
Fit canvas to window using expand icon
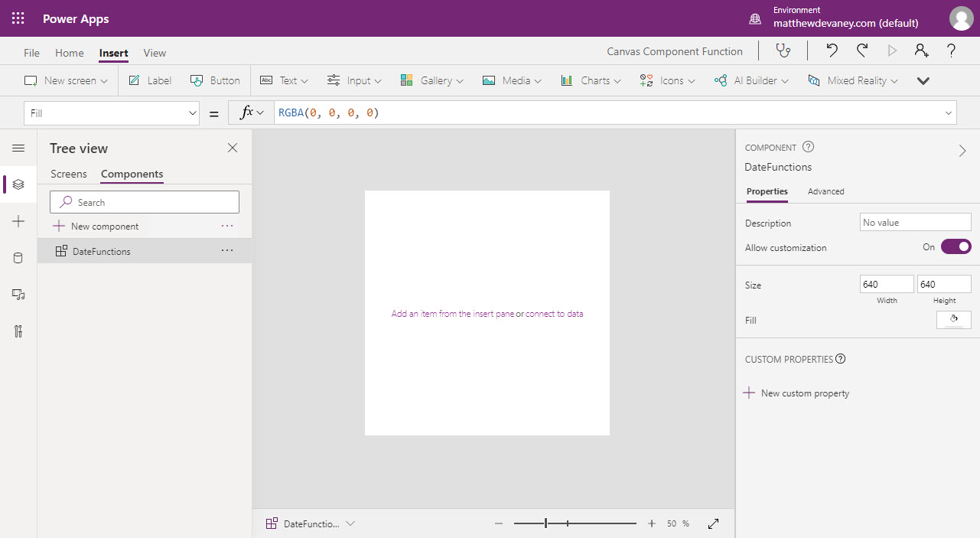click(713, 523)
